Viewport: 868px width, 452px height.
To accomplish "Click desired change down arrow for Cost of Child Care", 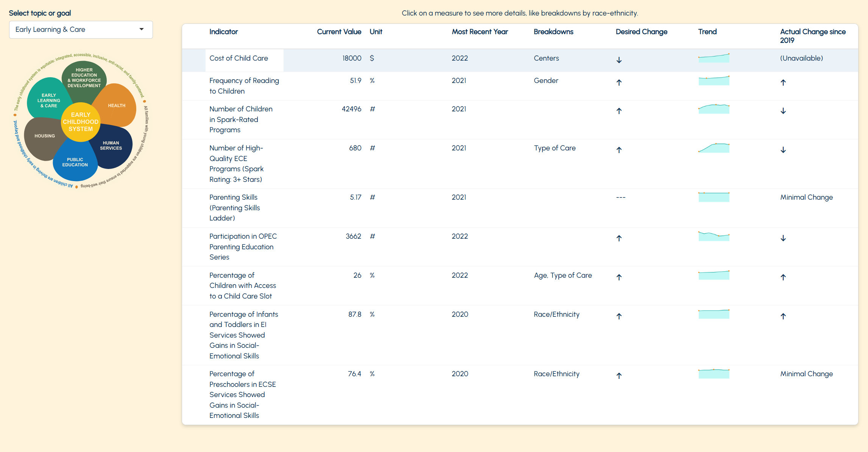I will click(x=619, y=60).
